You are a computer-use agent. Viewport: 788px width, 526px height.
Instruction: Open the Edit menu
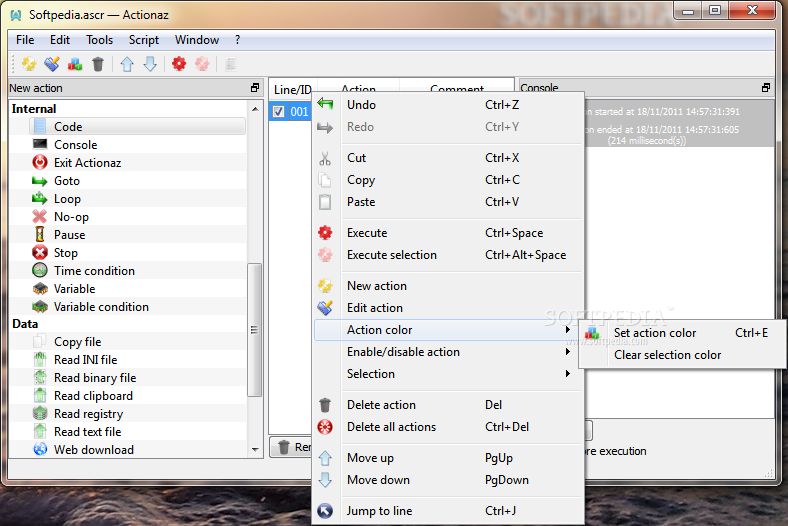60,40
